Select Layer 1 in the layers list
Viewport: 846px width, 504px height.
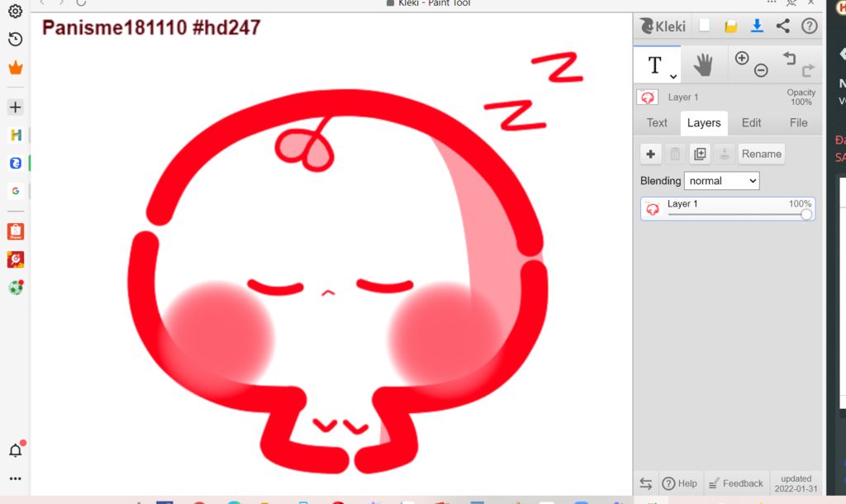tap(728, 209)
